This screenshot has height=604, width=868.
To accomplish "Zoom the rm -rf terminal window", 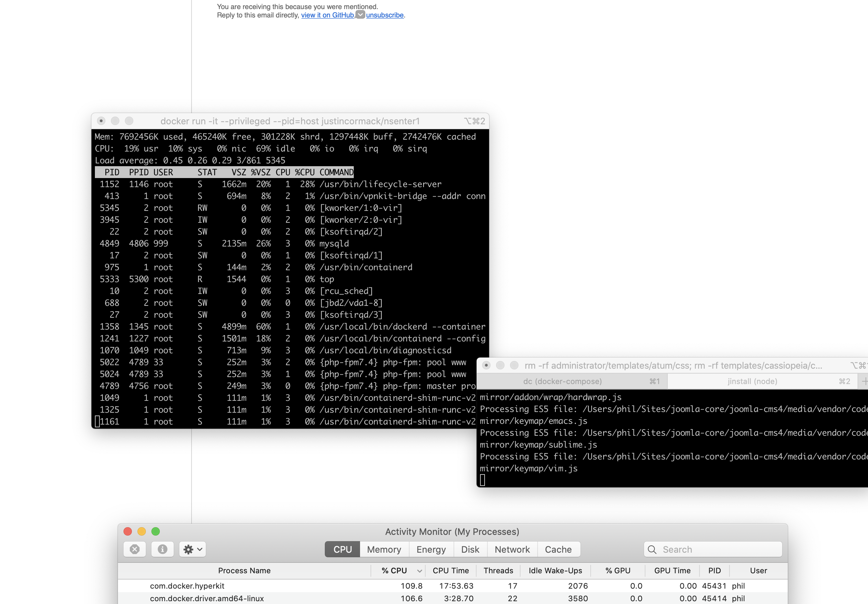I will [x=514, y=365].
